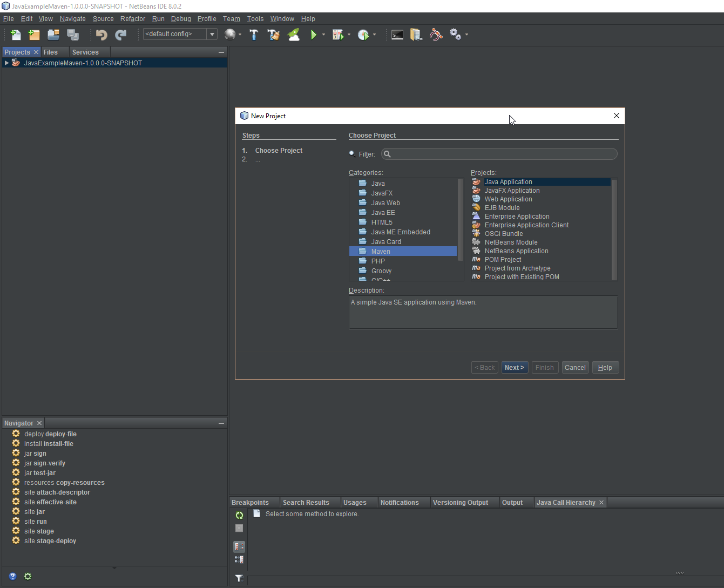Open the Tools menu
This screenshot has height=588, width=724.
click(x=255, y=18)
